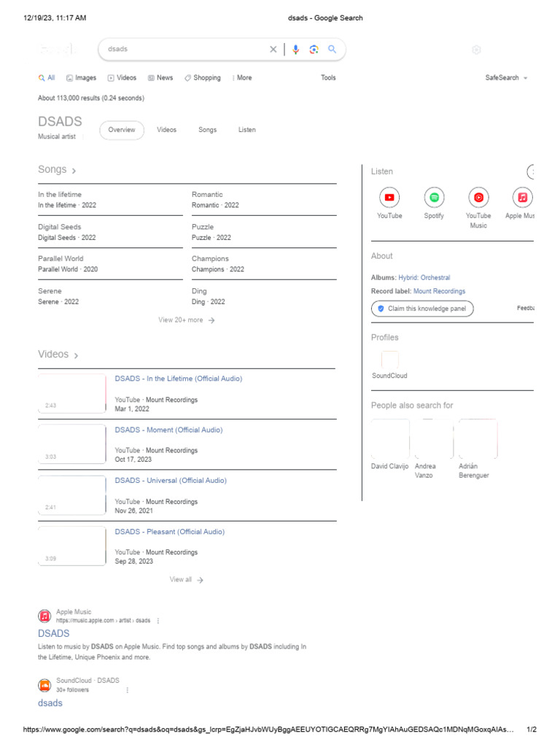This screenshot has width=560, height=747.
Task: Open the Spotify listen icon
Action: click(x=434, y=198)
